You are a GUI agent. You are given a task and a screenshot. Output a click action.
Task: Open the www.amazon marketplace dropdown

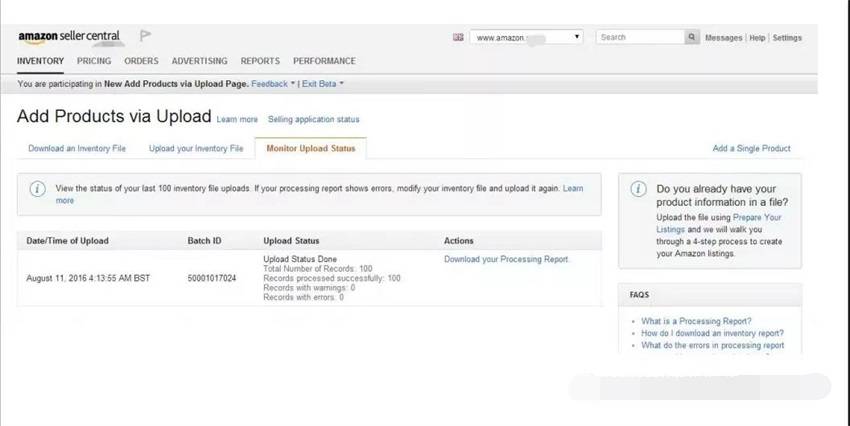pos(526,37)
